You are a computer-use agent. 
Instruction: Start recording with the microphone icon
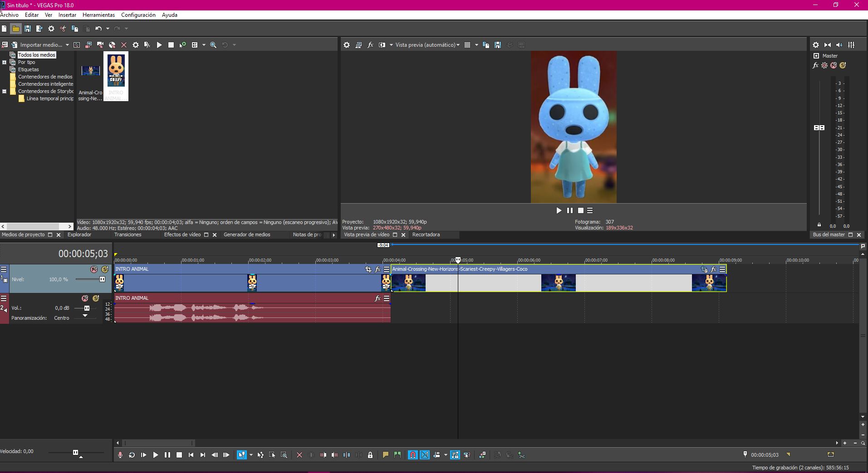tap(120, 455)
